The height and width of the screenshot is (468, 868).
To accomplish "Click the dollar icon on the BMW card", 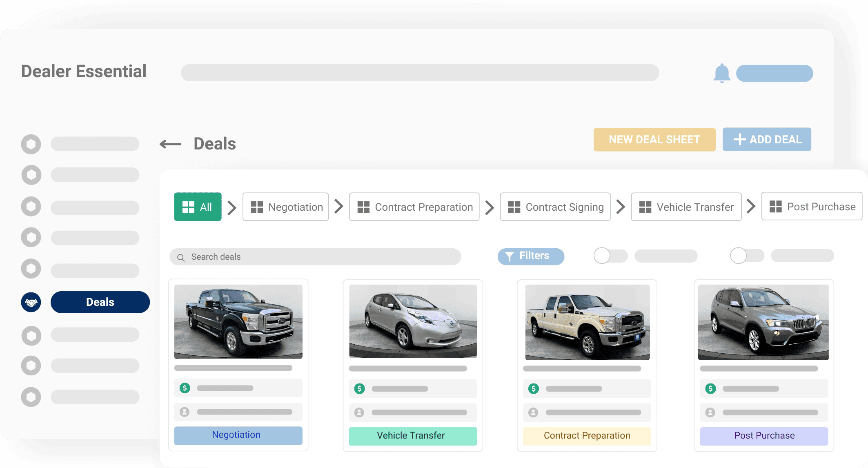I will (710, 388).
